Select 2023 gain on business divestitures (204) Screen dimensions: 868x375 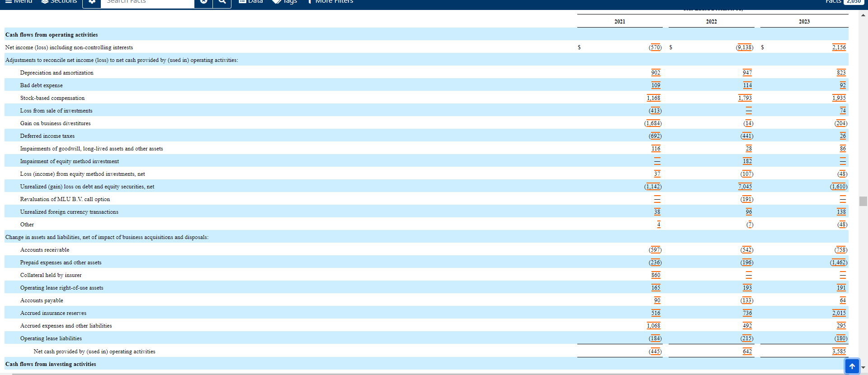pos(841,123)
